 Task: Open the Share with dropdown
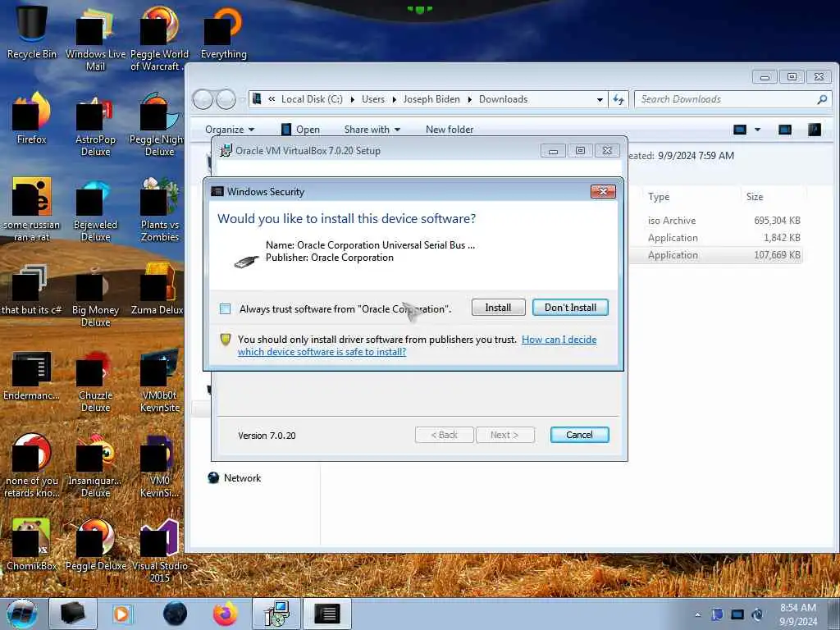[x=372, y=129]
